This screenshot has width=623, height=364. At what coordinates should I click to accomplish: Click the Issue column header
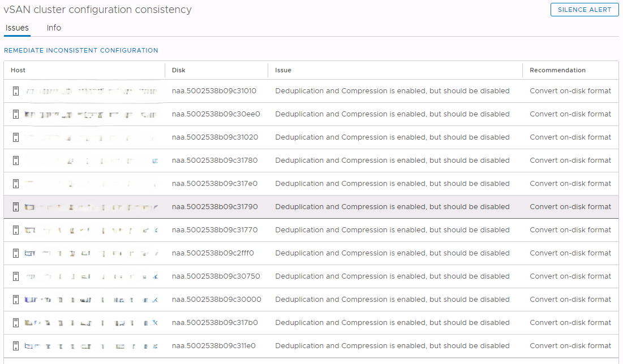282,70
